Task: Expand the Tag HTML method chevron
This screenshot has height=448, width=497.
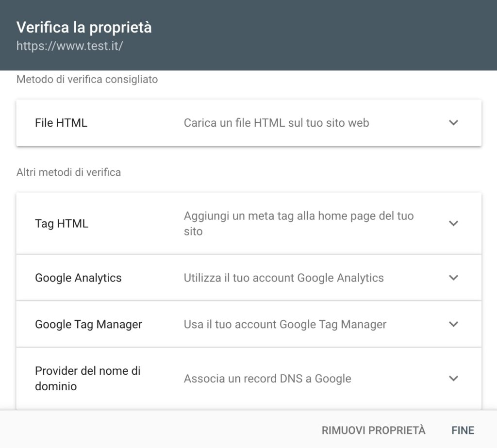Action: 454,223
